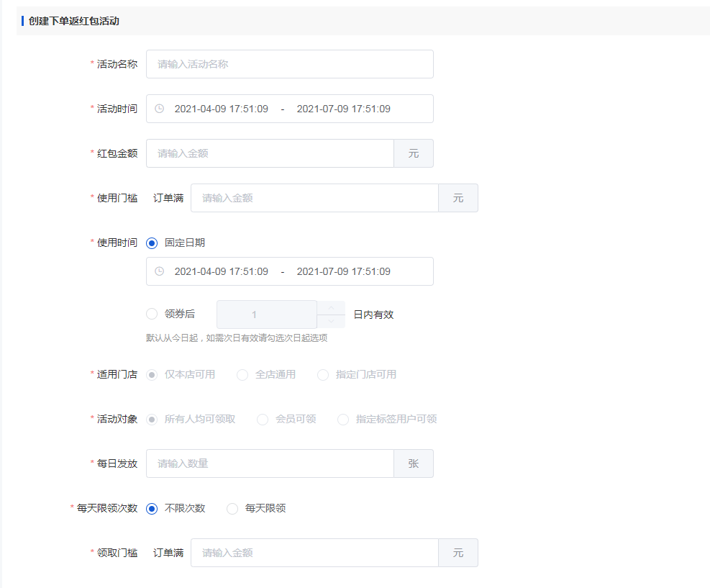Image resolution: width=710 pixels, height=588 pixels.
Task: Click clock icon in 使用时间 date range
Action: click(160, 271)
